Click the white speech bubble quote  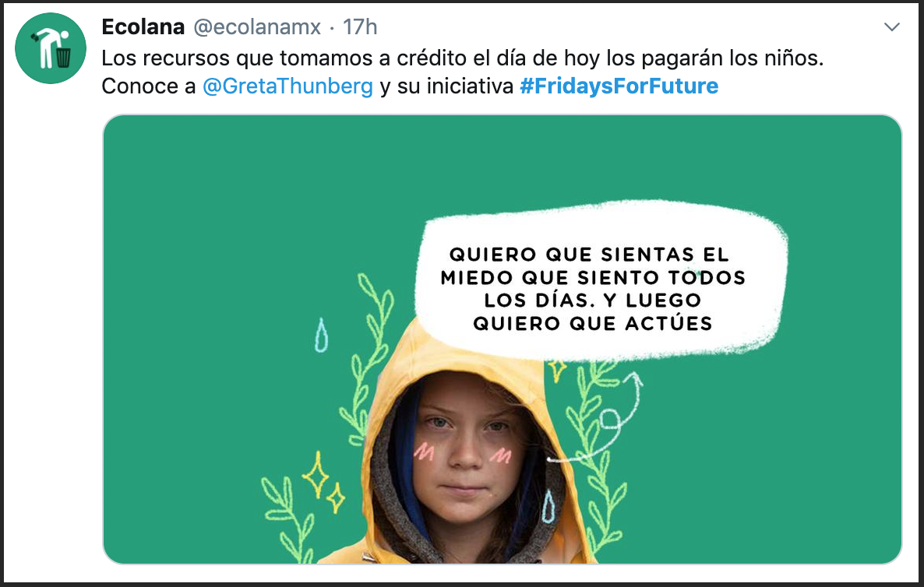point(600,281)
